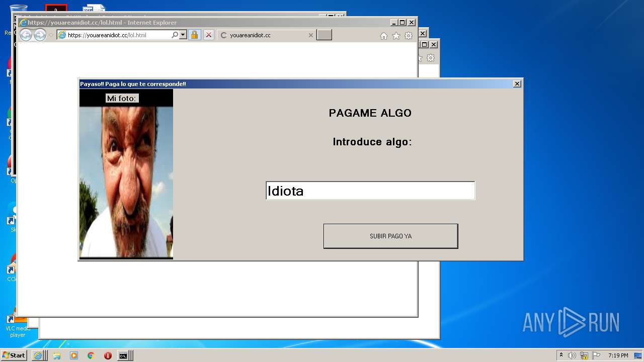The width and height of the screenshot is (644, 362).
Task: Open favorites with the star icon
Action: 396,36
